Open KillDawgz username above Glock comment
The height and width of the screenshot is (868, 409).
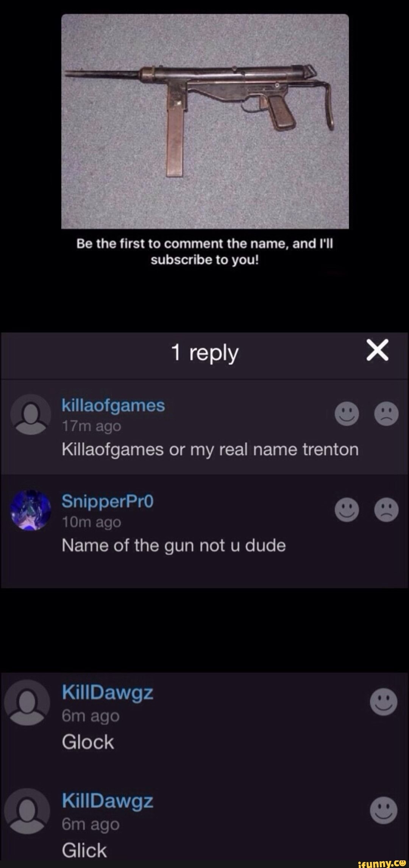(108, 693)
